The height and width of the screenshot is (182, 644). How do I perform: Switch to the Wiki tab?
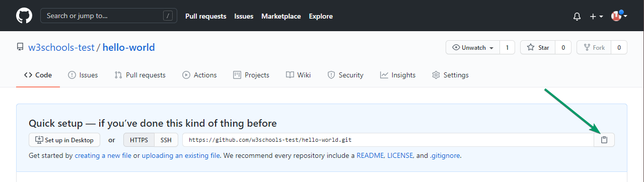(298, 75)
